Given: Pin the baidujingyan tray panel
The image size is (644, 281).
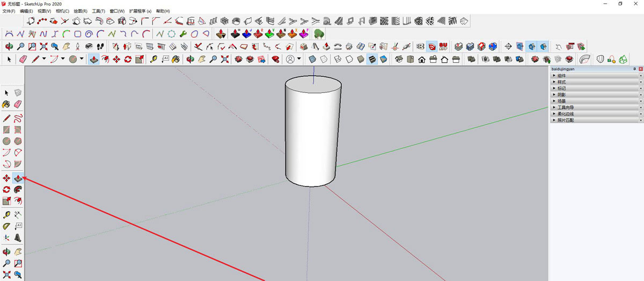Looking at the screenshot, I should [x=634, y=69].
